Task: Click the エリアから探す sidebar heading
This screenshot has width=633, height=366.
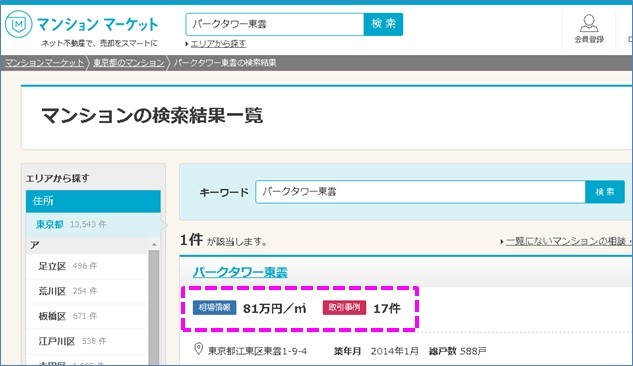Action: tap(57, 178)
